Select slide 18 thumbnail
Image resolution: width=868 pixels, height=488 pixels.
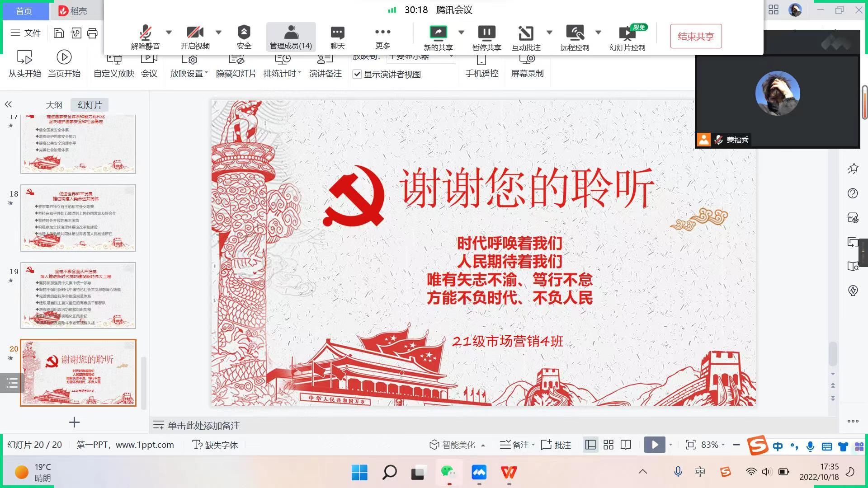pyautogui.click(x=78, y=218)
